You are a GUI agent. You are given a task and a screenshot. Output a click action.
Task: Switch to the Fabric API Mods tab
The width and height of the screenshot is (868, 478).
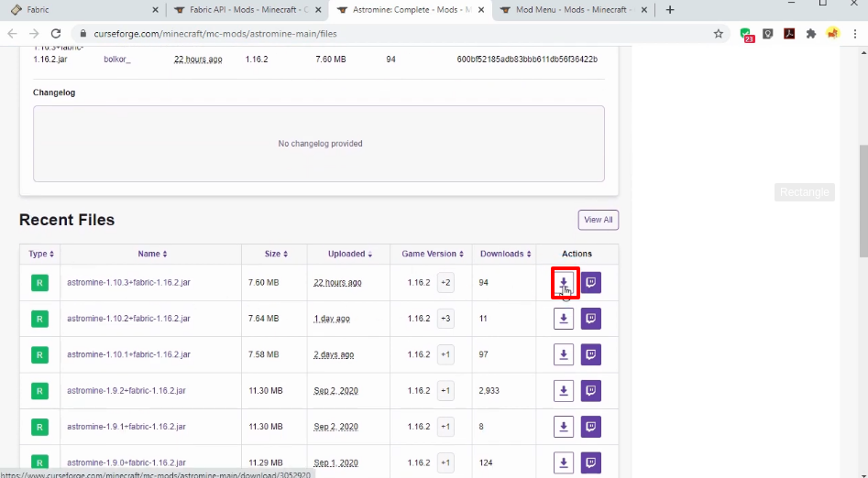click(247, 10)
